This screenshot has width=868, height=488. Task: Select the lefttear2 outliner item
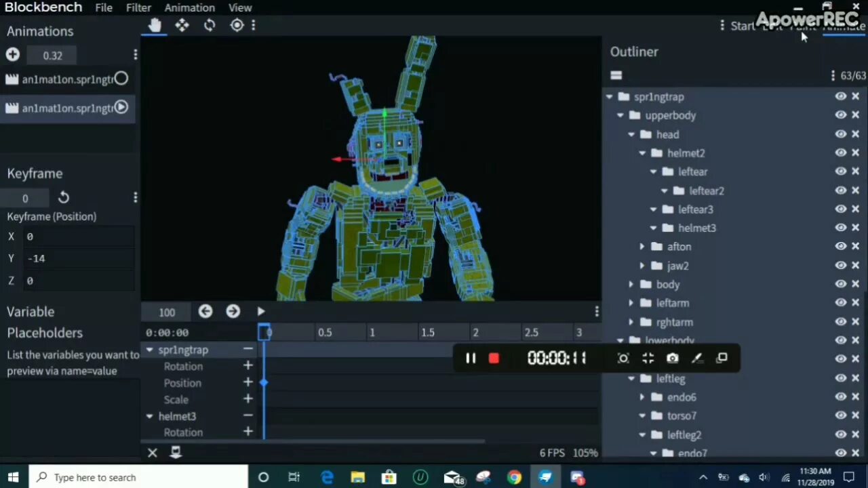pyautogui.click(x=707, y=190)
